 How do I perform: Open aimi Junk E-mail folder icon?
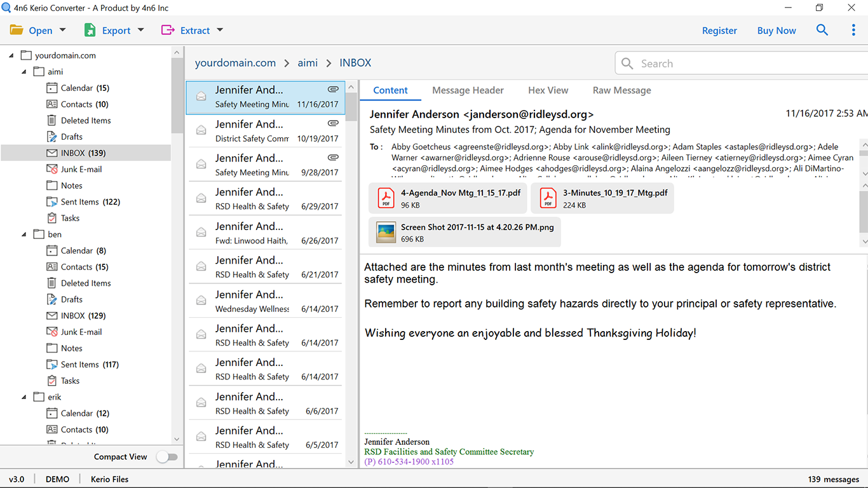coord(52,169)
